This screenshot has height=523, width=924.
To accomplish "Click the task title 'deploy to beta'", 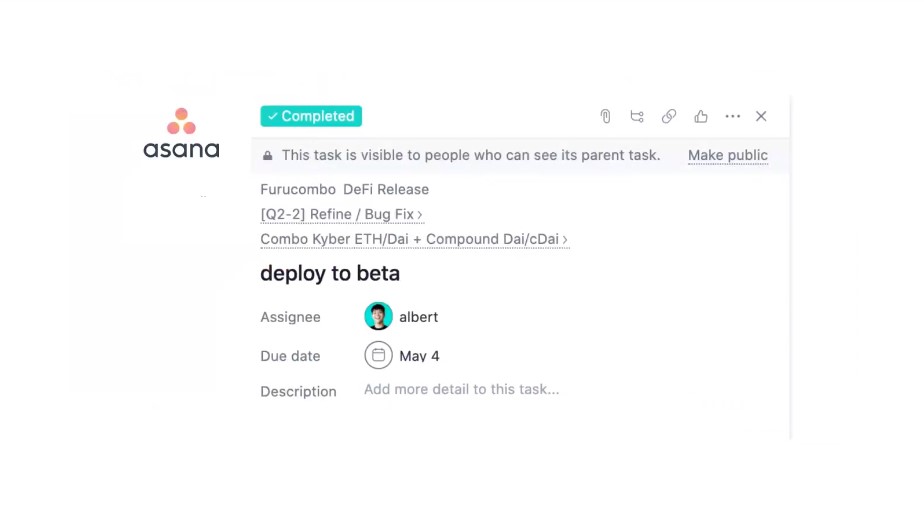I will (330, 273).
